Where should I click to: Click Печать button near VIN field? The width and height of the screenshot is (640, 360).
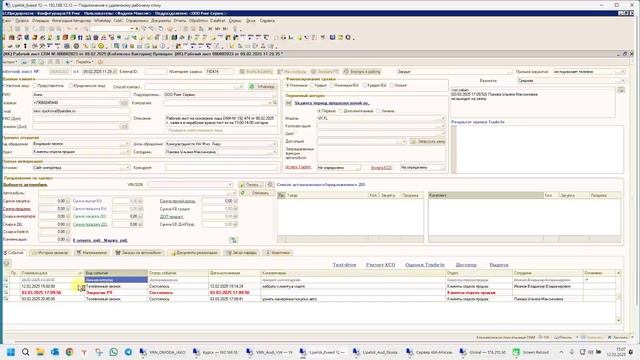pos(251,185)
